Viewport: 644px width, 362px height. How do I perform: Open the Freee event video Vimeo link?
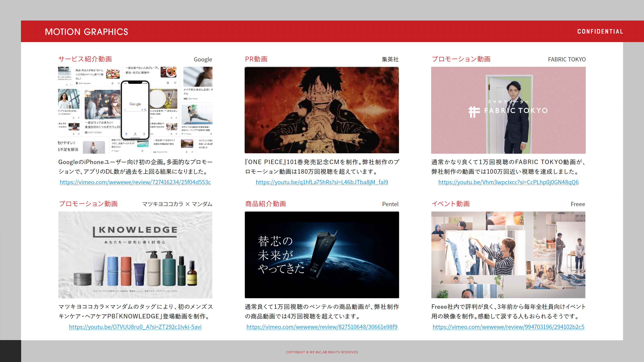pyautogui.click(x=508, y=327)
